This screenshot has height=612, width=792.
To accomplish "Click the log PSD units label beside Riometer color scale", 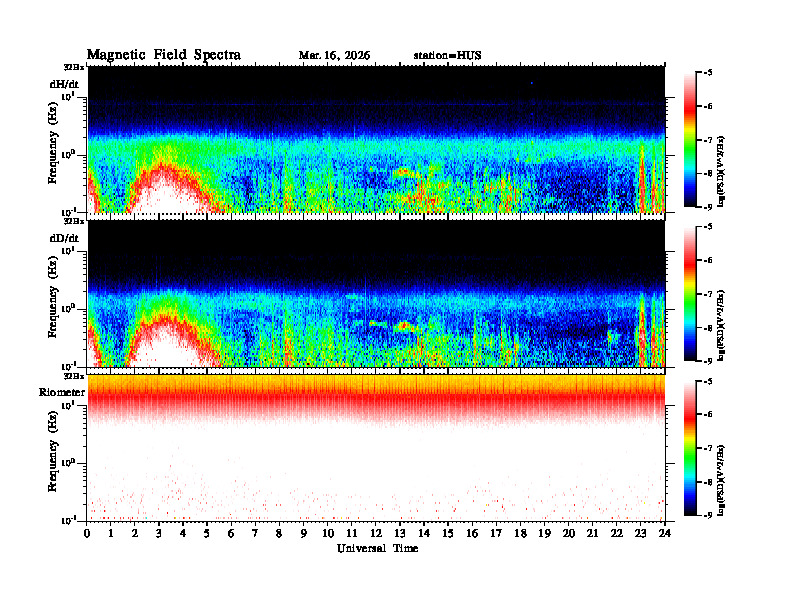I will 721,480.
